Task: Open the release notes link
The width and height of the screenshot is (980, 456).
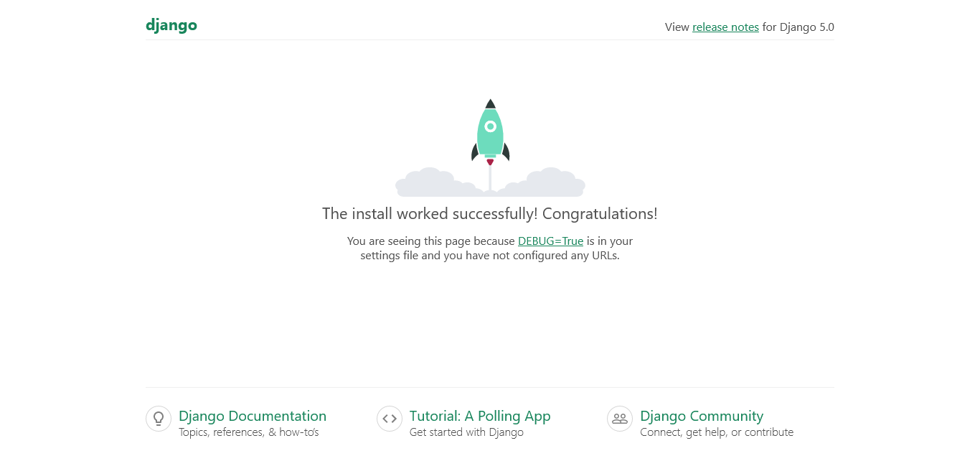Action: pyautogui.click(x=725, y=27)
